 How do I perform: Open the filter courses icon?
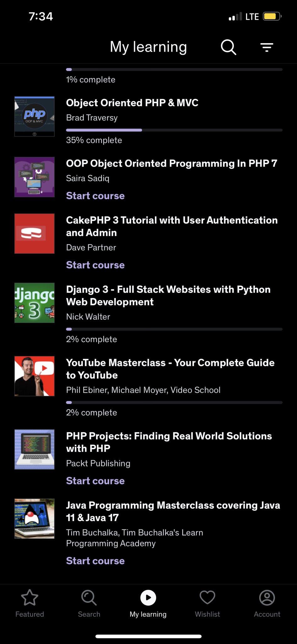tap(267, 47)
